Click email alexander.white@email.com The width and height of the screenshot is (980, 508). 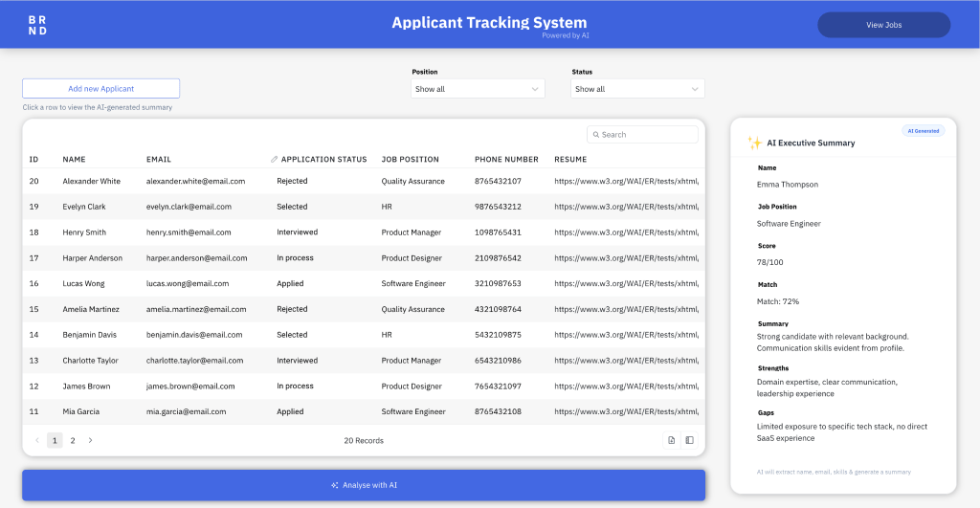(x=195, y=181)
